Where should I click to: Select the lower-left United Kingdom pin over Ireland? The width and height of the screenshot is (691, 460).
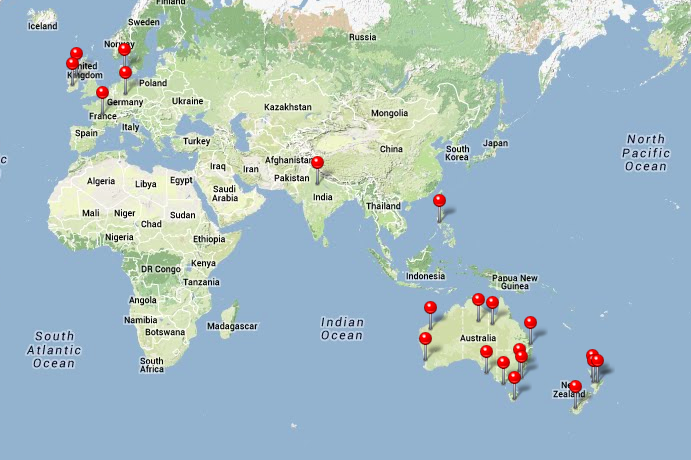[x=72, y=65]
